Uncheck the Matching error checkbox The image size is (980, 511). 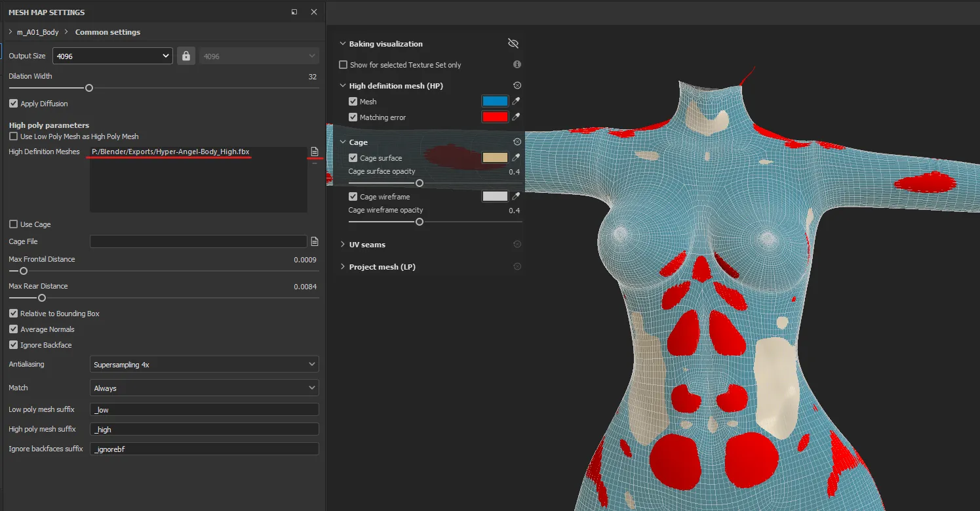[x=353, y=117]
